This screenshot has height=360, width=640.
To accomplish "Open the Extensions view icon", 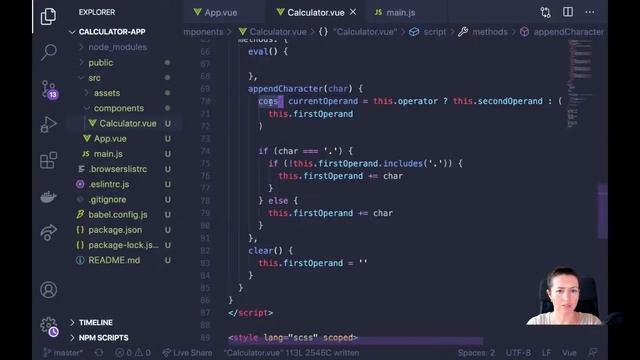I will click(x=48, y=160).
